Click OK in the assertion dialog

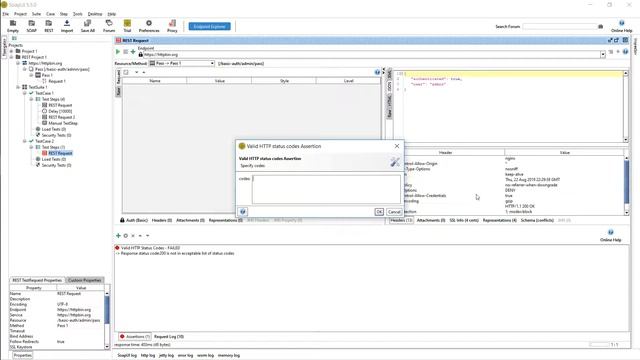(379, 211)
